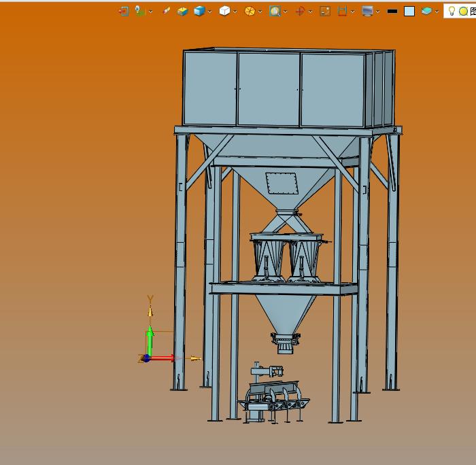Click the golden Y-direction arrow handle
The image size is (476, 465).
pyautogui.click(x=150, y=311)
